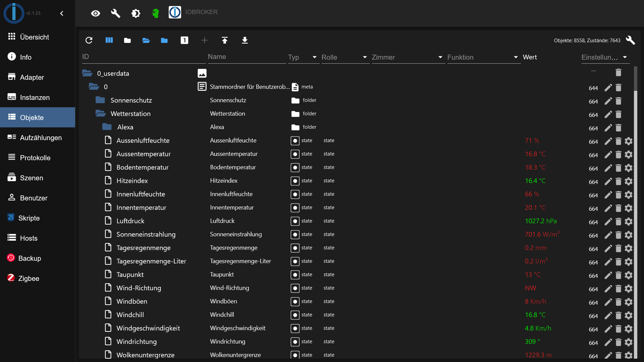Toggle the eye visibility icon in top bar
Viewport: 644px width, 362px height.
pyautogui.click(x=96, y=13)
